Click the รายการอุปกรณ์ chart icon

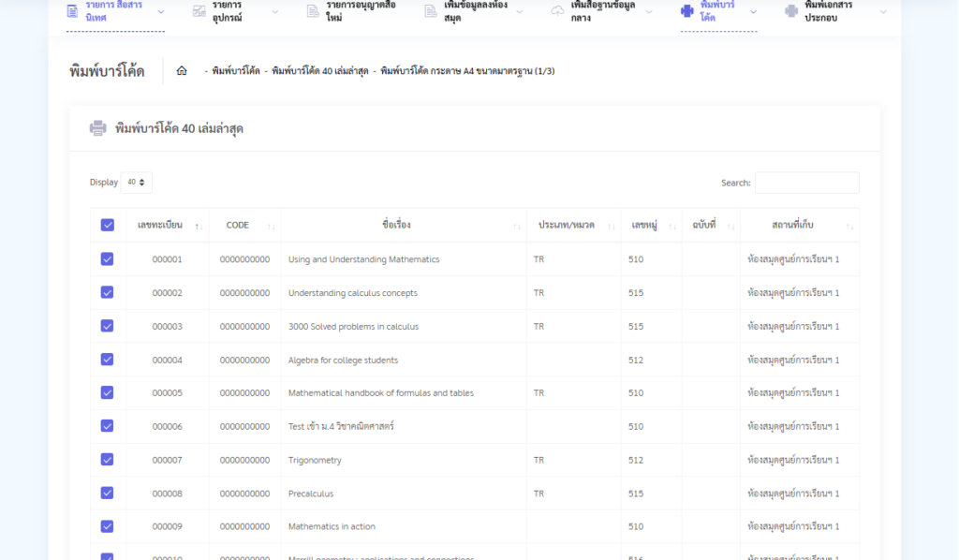(199, 11)
